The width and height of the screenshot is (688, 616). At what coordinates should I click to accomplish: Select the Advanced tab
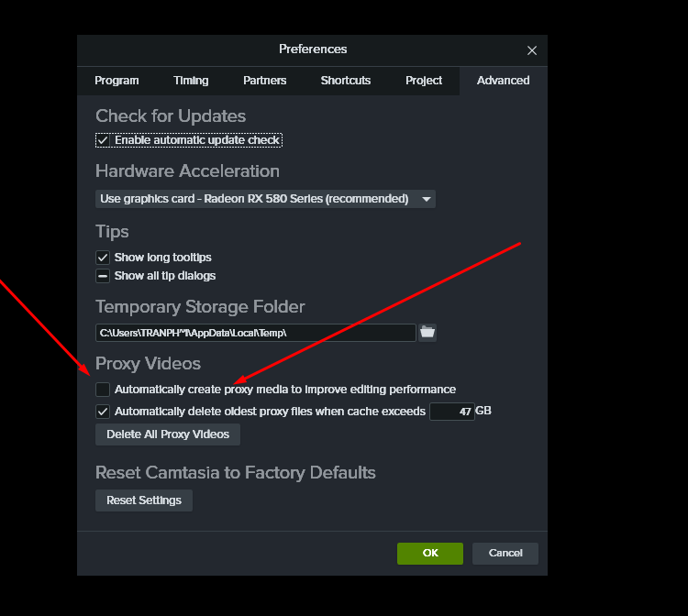click(x=503, y=81)
